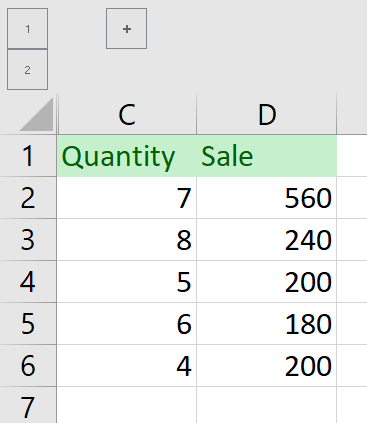Select cell containing 180
This screenshot has width=367, height=423.
[x=267, y=324]
